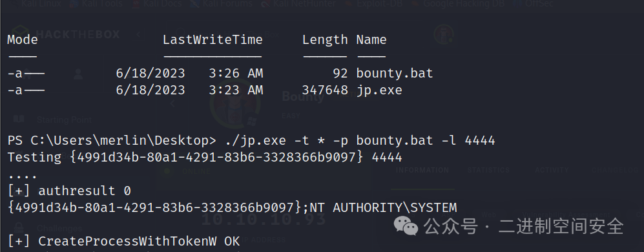Click the Mode column header in terminal output
The height and width of the screenshot is (252, 644).
(x=23, y=40)
